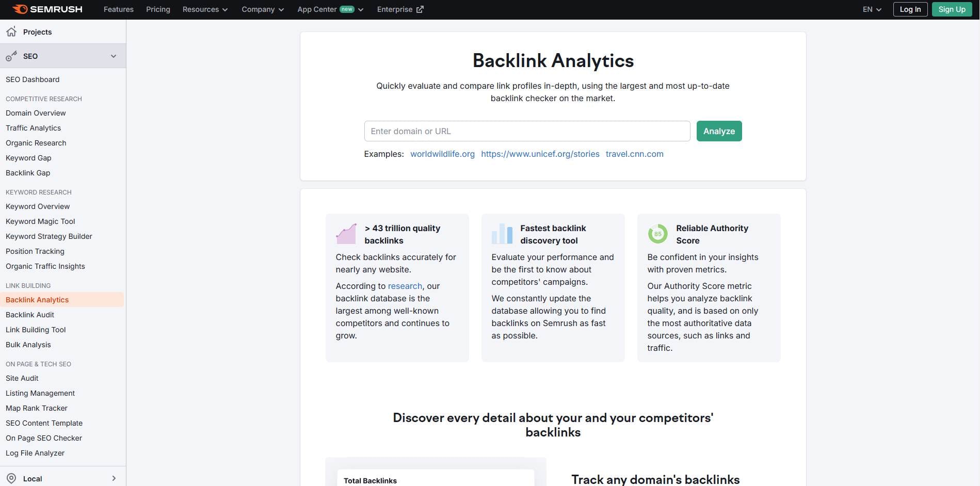The image size is (980, 486).
Task: Open Bulk Analysis
Action: (28, 345)
